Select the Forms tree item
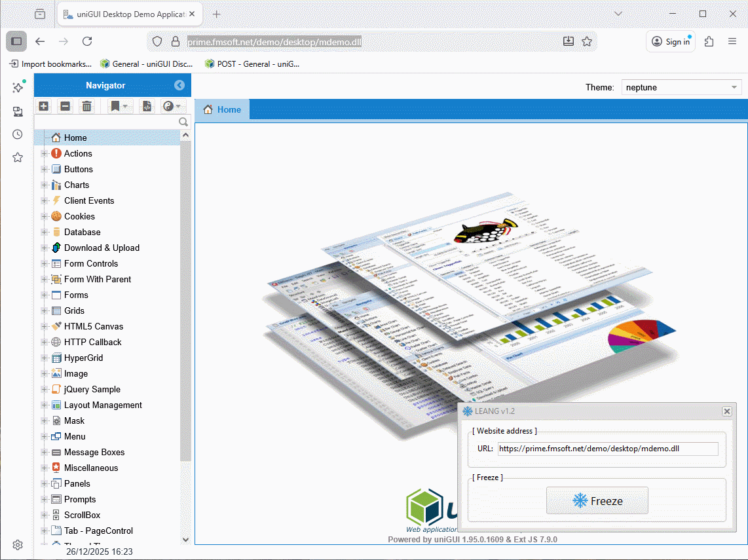The height and width of the screenshot is (560, 748). tap(107, 295)
